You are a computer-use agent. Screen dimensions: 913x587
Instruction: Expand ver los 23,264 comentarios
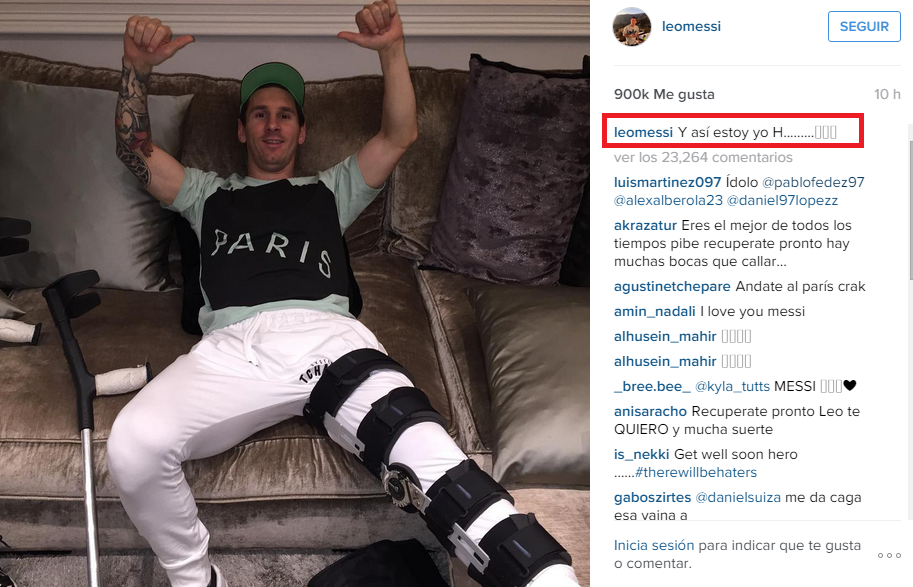tap(703, 157)
